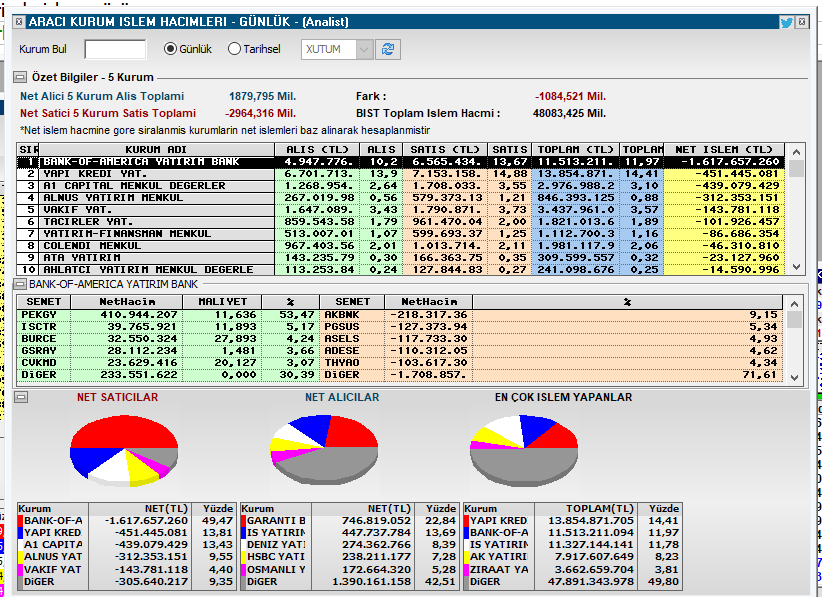Click the AKBNK sold stock entry
The image size is (822, 597).
[x=551, y=314]
